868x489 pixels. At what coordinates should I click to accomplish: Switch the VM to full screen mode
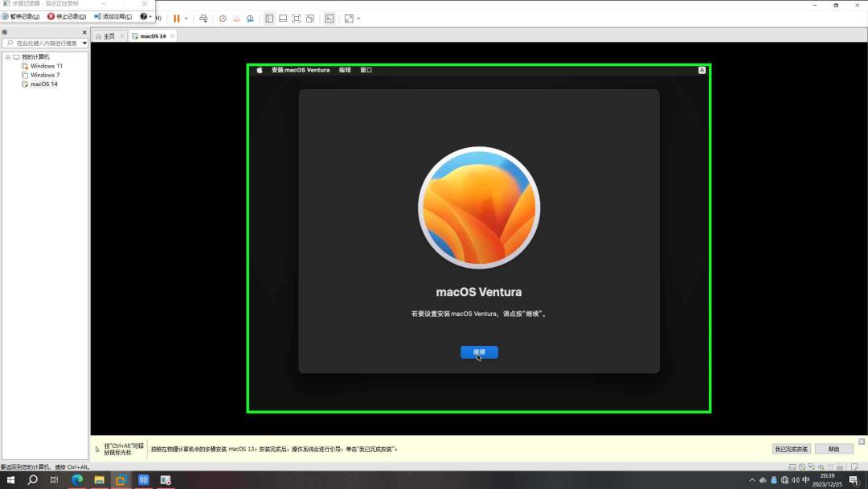pyautogui.click(x=296, y=18)
